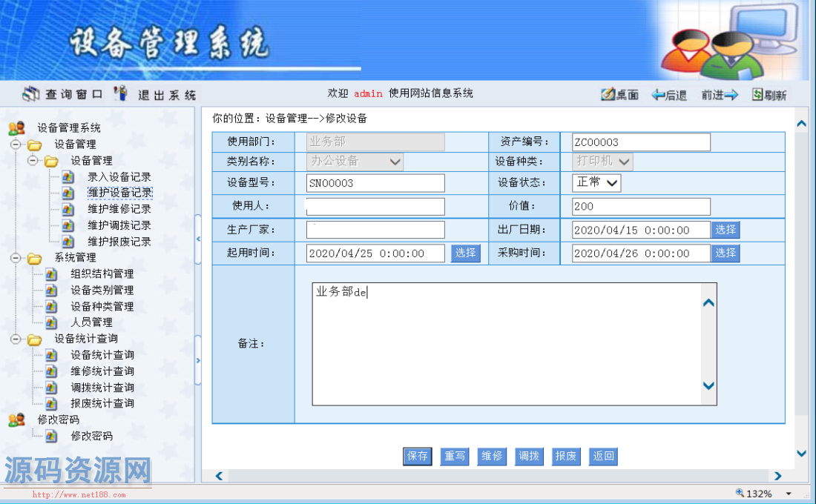Click icon beside 维修统计查询
This screenshot has height=504, width=816.
tap(51, 371)
